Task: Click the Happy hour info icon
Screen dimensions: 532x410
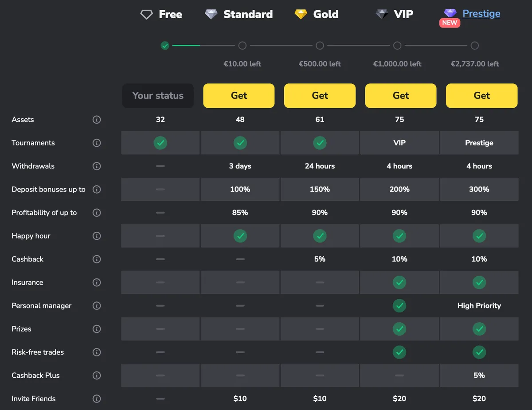Action: 97,236
